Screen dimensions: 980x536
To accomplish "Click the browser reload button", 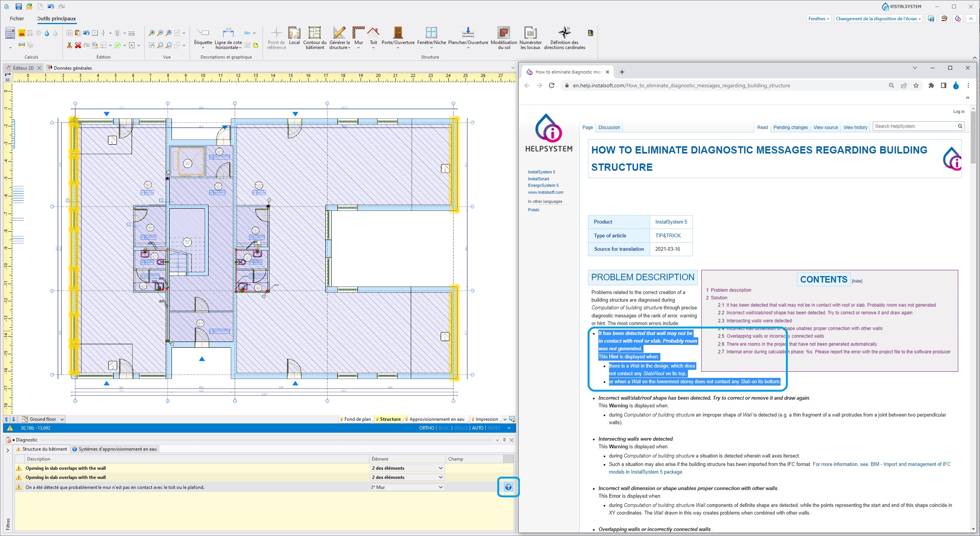I will (x=552, y=85).
